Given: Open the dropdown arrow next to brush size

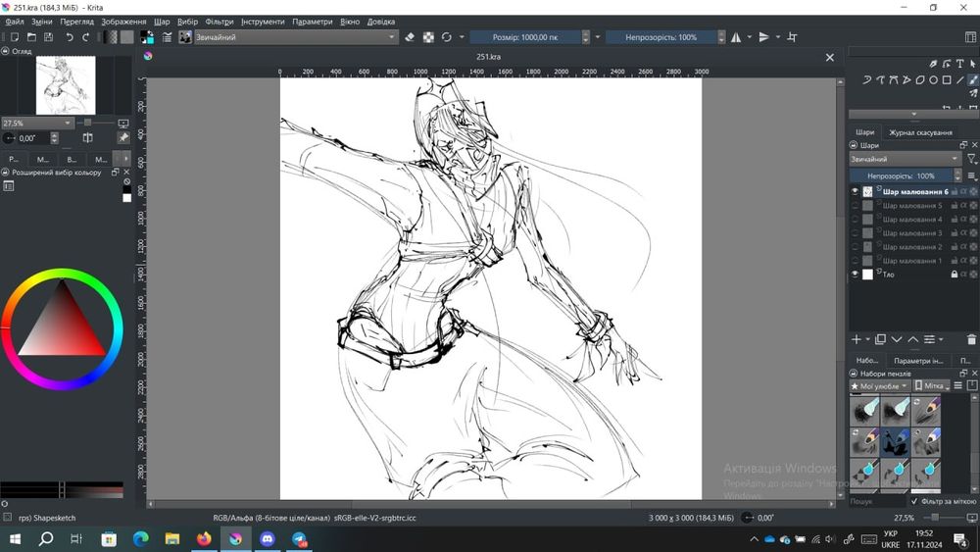Looking at the screenshot, I should click(598, 37).
